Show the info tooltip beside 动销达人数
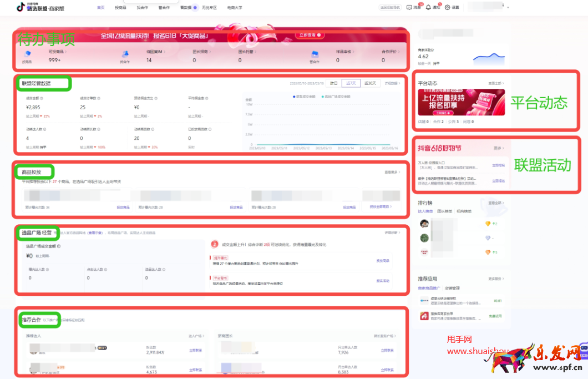This screenshot has height=379, width=588. click(x=44, y=129)
